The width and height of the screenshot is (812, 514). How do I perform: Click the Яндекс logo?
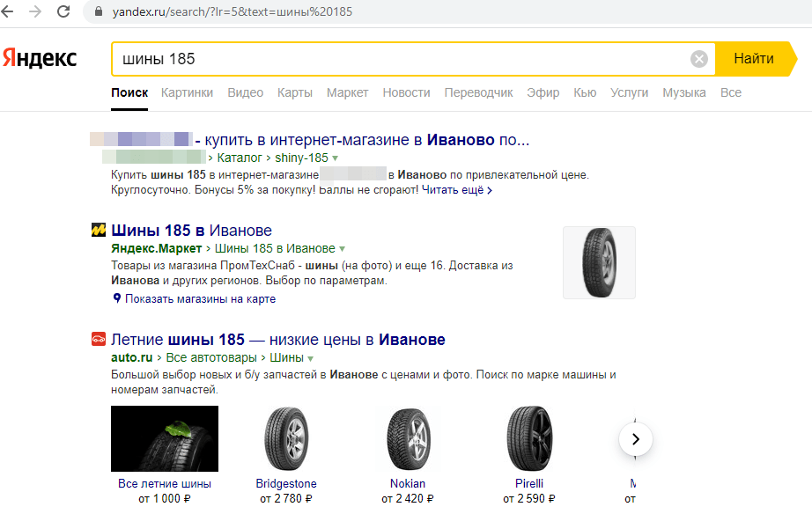(40, 58)
